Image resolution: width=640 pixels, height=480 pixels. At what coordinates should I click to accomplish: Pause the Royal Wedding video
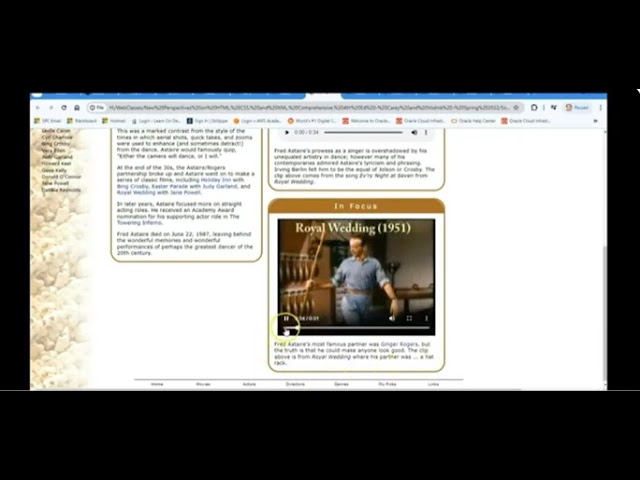point(286,318)
